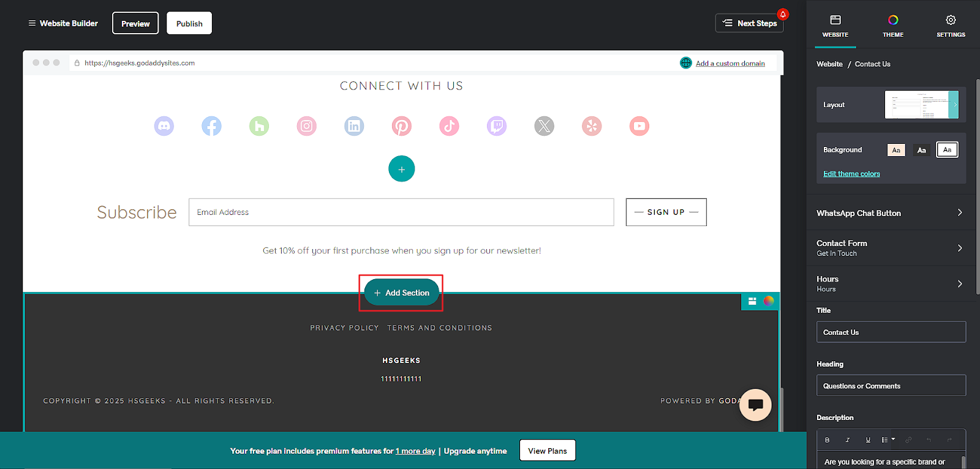Apply bold formatting in Description editor
This screenshot has width=980, height=469.
coord(827,440)
